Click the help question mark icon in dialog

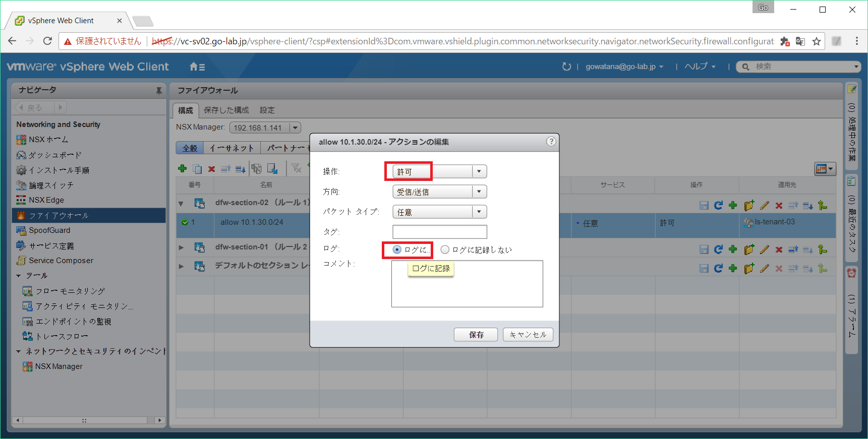point(551,142)
